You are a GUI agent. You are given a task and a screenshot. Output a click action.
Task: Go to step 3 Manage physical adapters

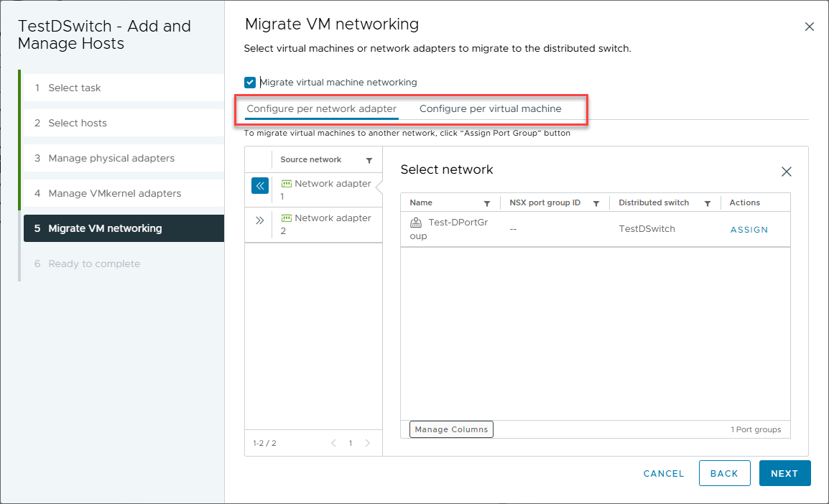pos(111,158)
